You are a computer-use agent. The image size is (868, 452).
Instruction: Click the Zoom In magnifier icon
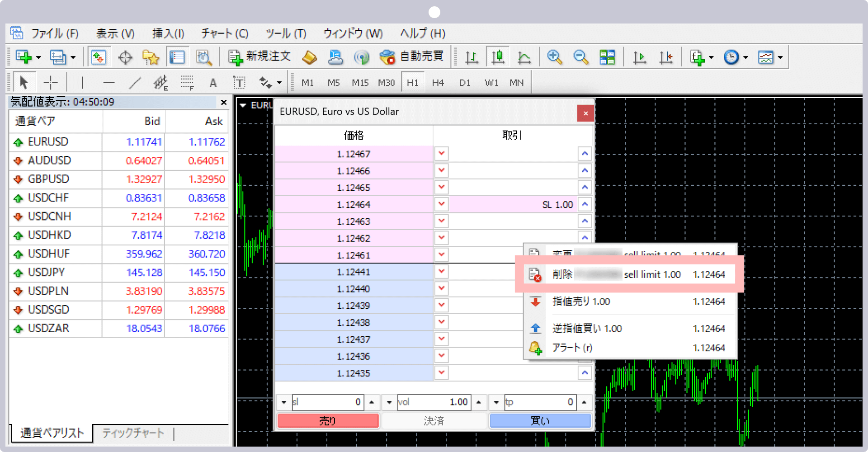[x=554, y=57]
